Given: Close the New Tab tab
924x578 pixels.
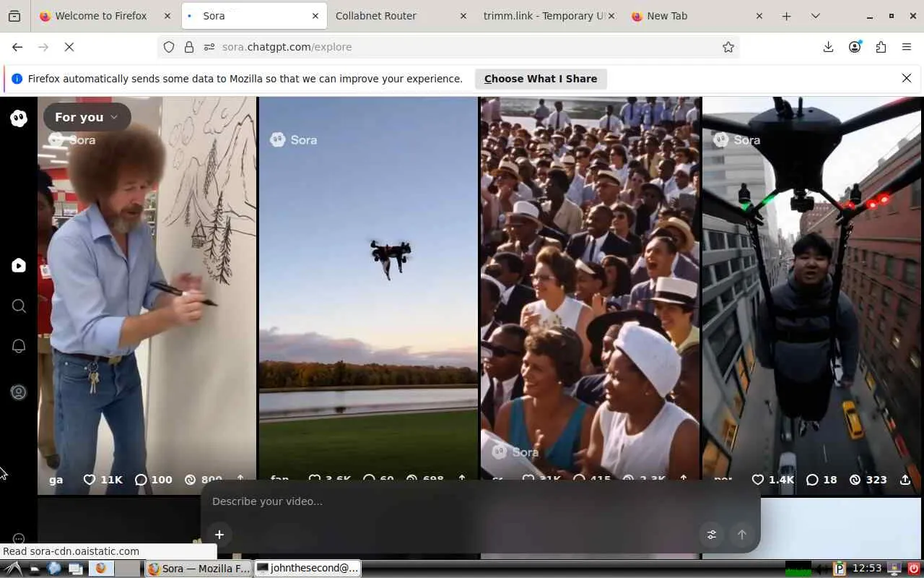Looking at the screenshot, I should 759,16.
